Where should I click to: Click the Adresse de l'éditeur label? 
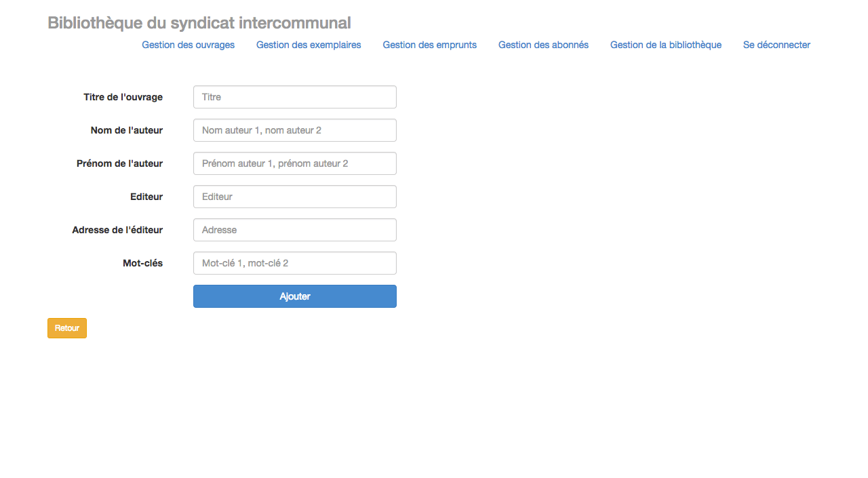[117, 230]
